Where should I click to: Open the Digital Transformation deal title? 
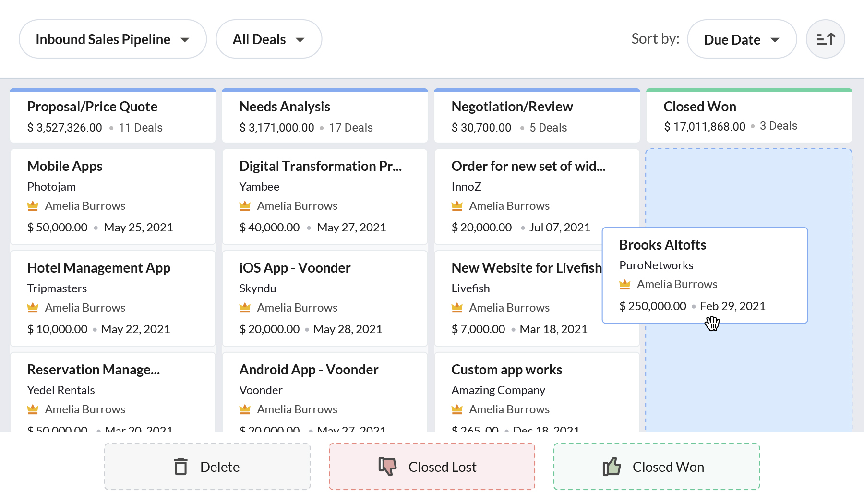[x=320, y=166]
